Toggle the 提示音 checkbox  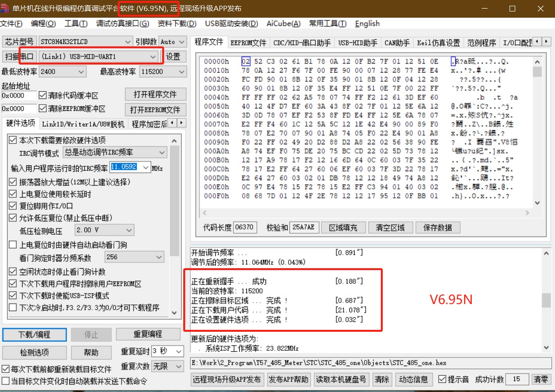click(442, 379)
